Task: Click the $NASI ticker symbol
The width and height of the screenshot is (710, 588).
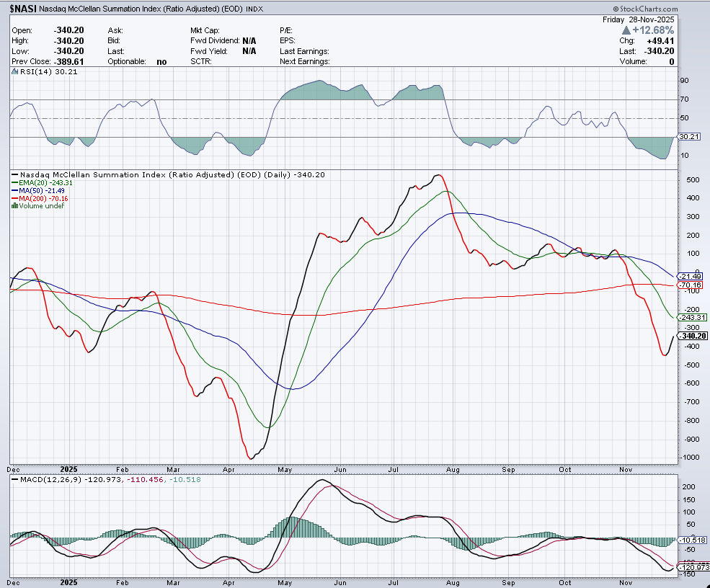Action: [23, 9]
